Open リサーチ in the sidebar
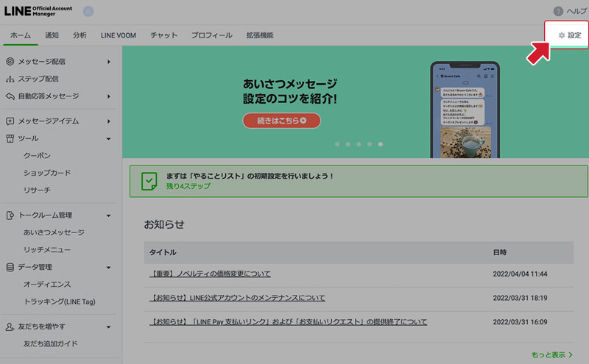The height and width of the screenshot is (364, 589). [37, 190]
